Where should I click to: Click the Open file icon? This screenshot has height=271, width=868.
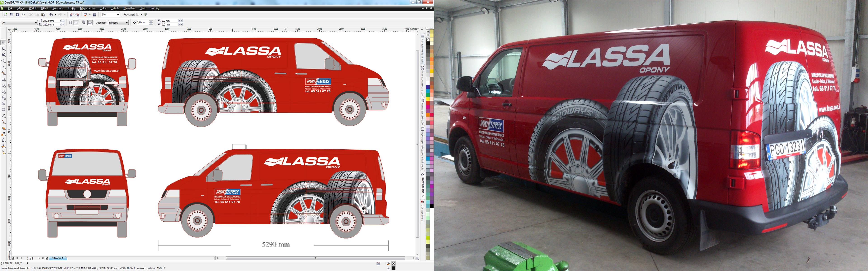click(12, 14)
